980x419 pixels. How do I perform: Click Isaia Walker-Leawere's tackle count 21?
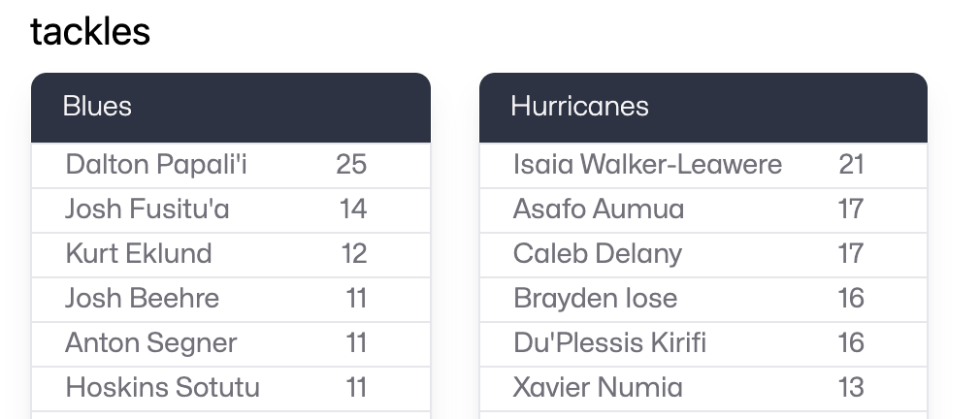(x=851, y=165)
